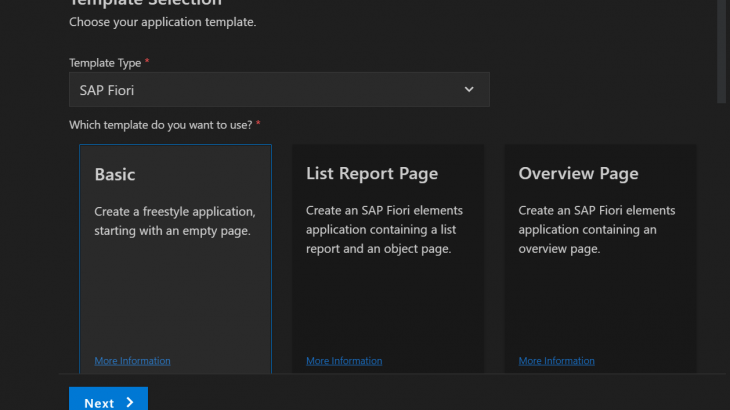Click the list report and object page description
The image size is (730, 410).
point(384,230)
